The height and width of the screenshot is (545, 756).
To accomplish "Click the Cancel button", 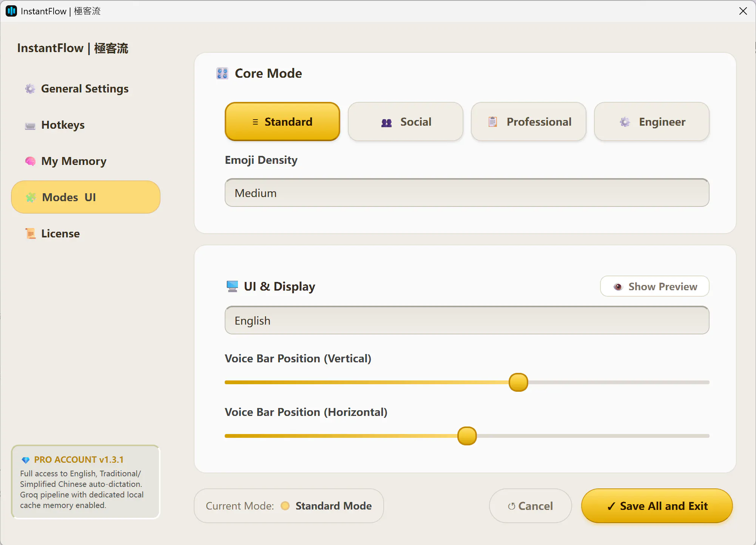I will [x=531, y=506].
